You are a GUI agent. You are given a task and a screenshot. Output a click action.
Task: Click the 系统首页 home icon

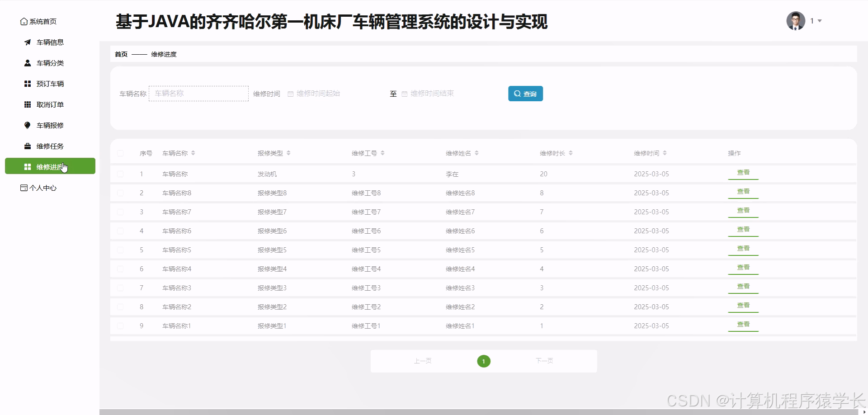click(x=24, y=21)
